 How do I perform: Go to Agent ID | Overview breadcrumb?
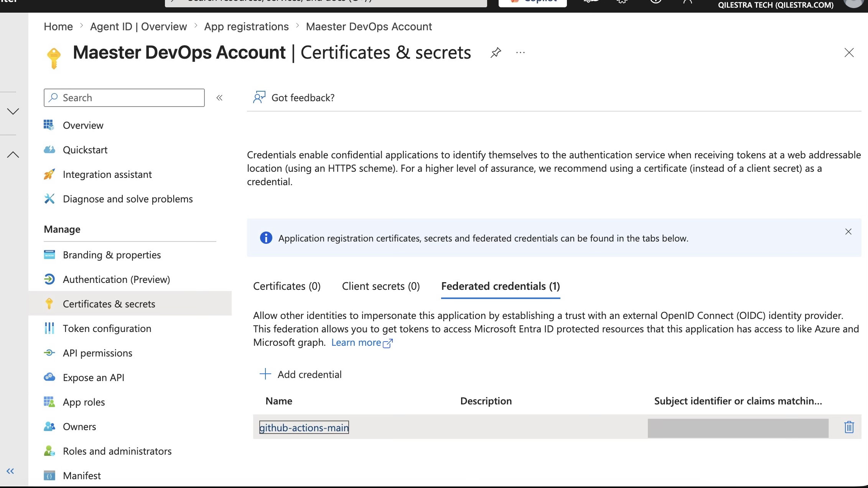coord(138,26)
